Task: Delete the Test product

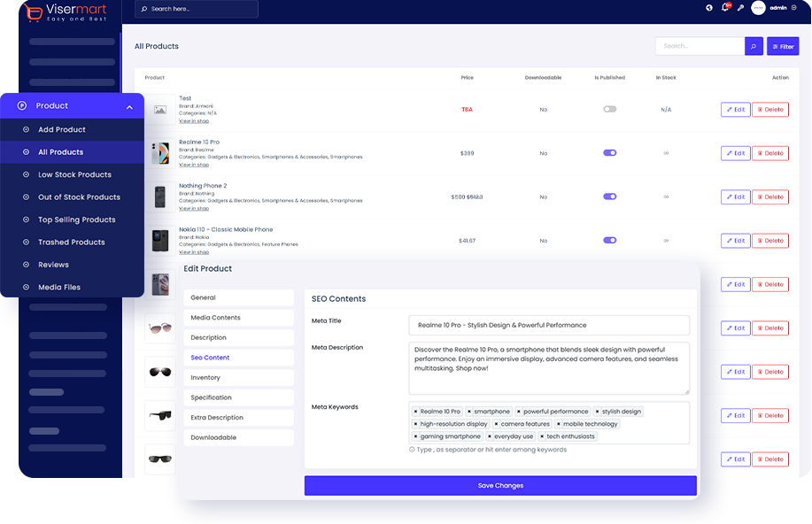Action: point(770,110)
